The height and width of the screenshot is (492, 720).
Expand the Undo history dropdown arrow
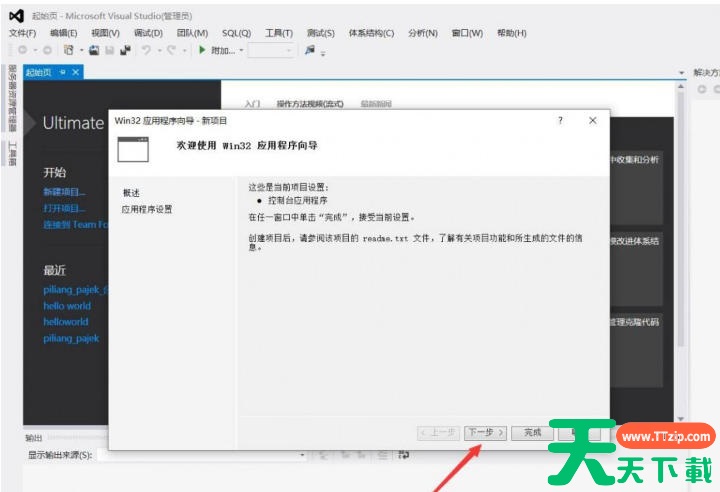tap(159, 50)
